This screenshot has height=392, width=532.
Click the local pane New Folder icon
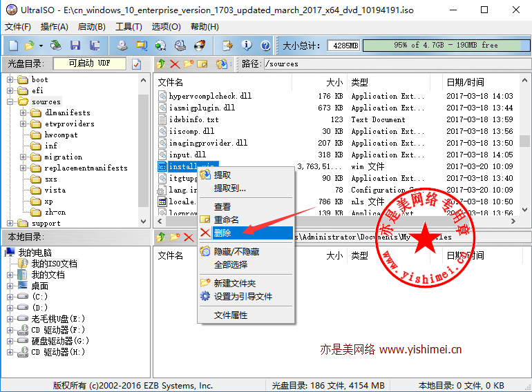pos(175,237)
